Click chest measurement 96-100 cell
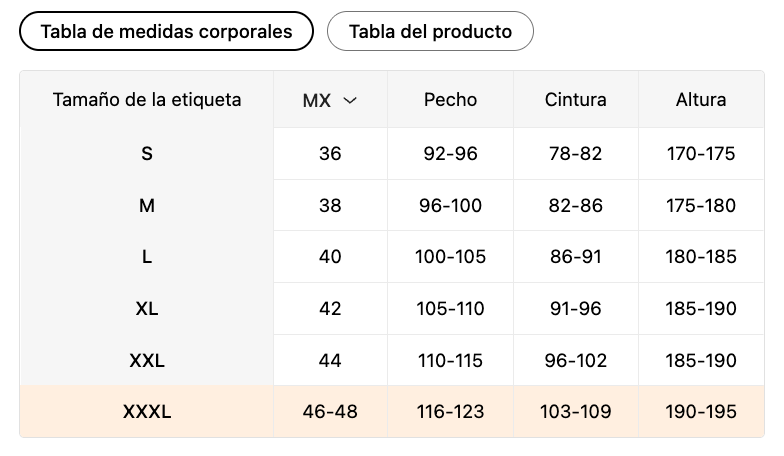The height and width of the screenshot is (456, 784). pyautogui.click(x=450, y=206)
